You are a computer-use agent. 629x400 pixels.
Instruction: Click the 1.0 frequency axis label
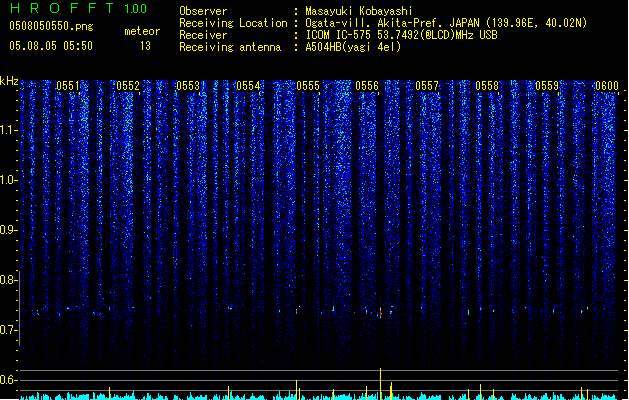(x=8, y=180)
